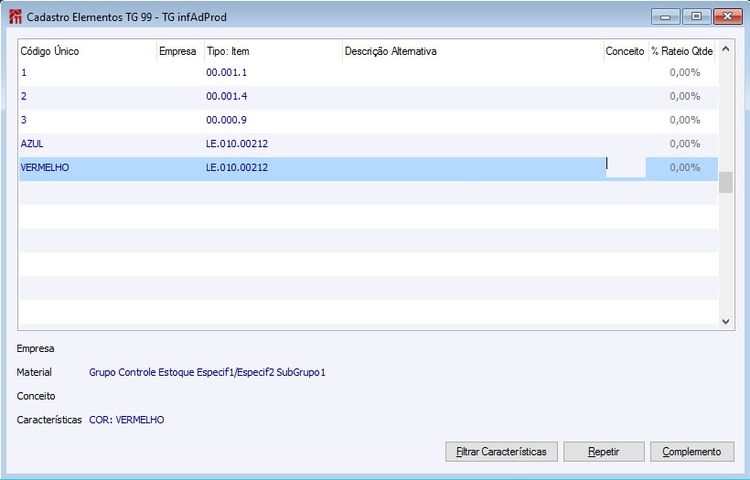Click item value 00.001.4
The width and height of the screenshot is (750, 480).
(226, 97)
